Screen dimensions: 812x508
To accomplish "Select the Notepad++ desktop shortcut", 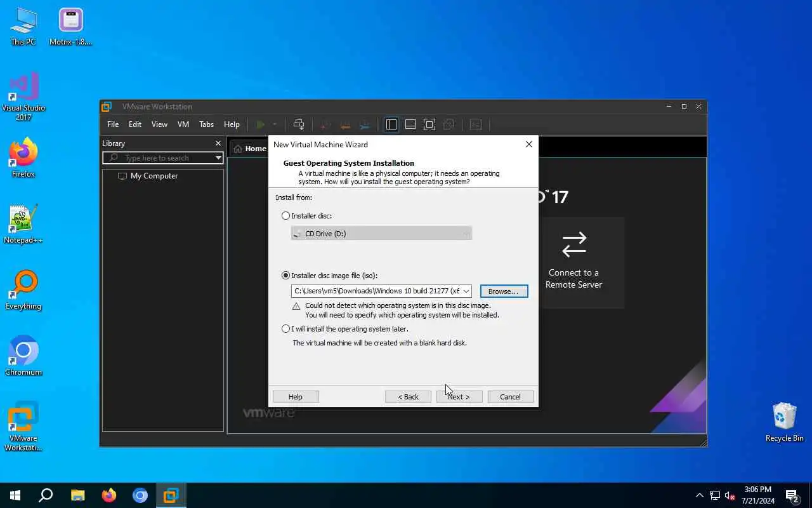I will pos(23,225).
